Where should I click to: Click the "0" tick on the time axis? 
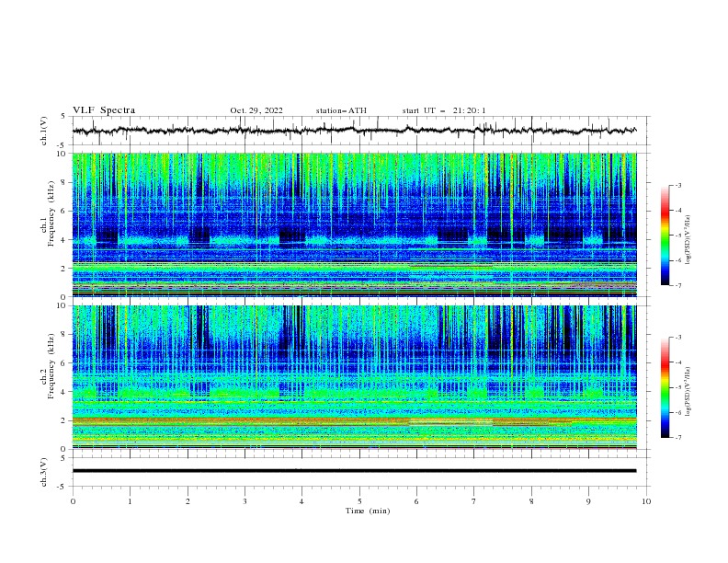73,501
